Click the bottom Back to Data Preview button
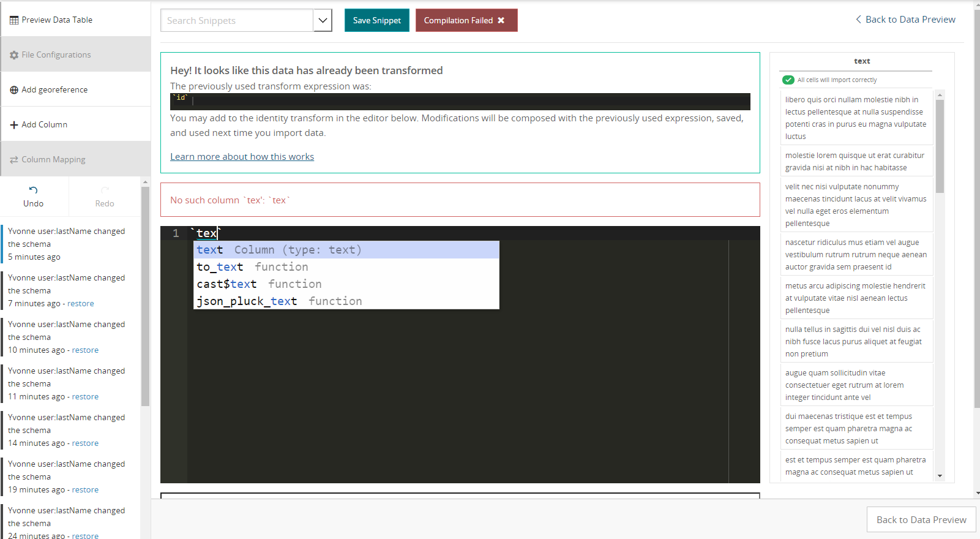Viewport: 980px width, 539px height. click(x=921, y=519)
